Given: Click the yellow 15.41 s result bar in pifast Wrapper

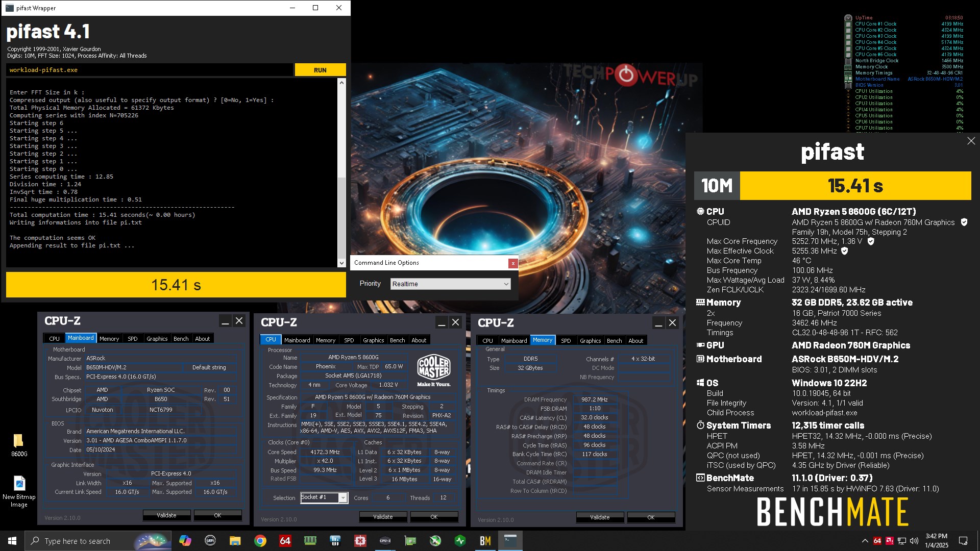Looking at the screenshot, I should (176, 285).
